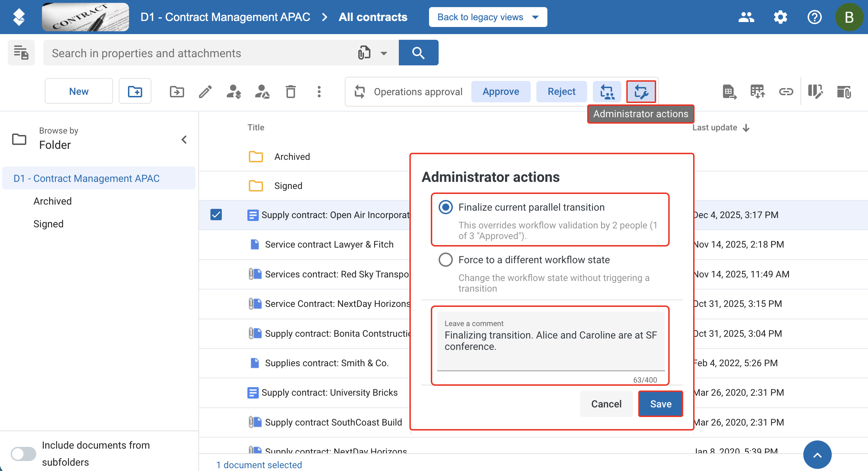Click the edit pencil icon
Image resolution: width=868 pixels, height=471 pixels.
click(205, 92)
